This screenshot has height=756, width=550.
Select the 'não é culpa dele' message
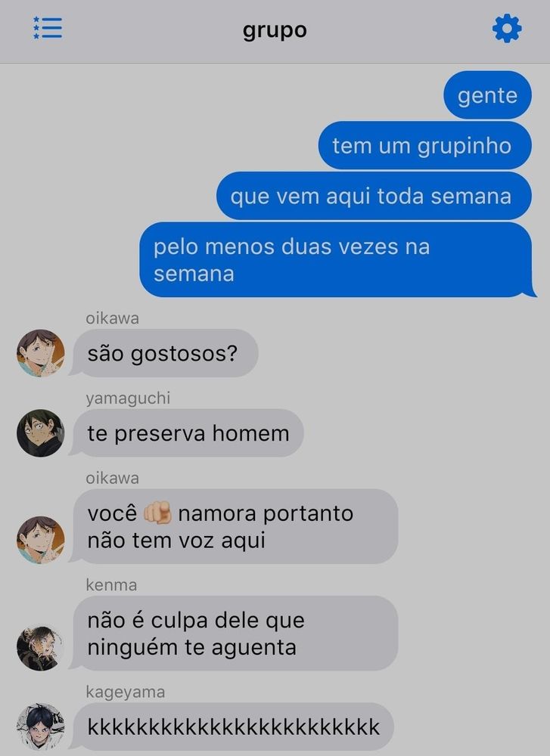click(234, 633)
